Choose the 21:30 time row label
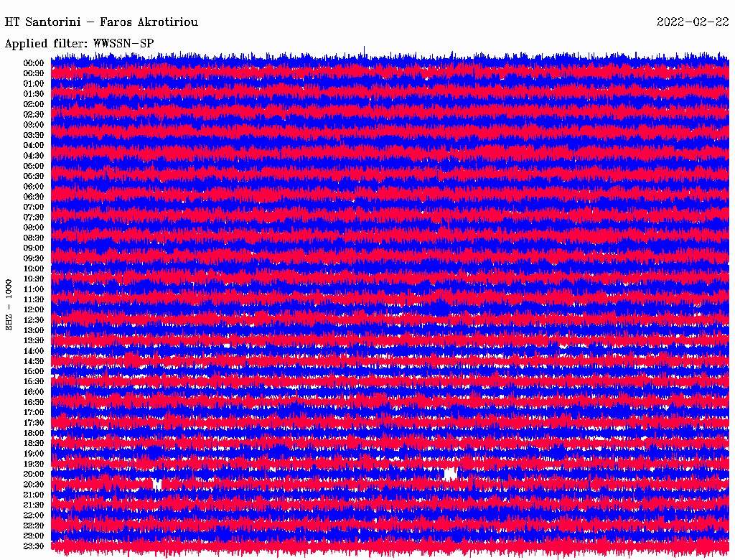 click(x=34, y=505)
